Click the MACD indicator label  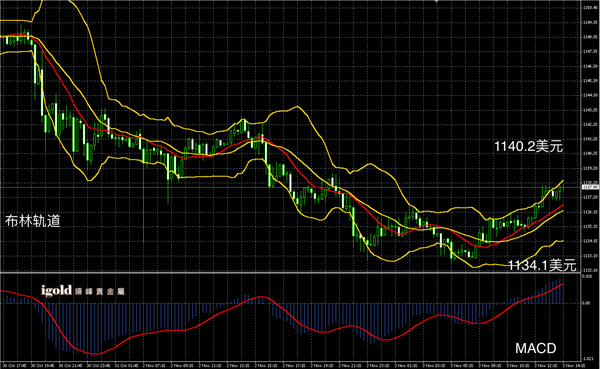click(x=536, y=348)
